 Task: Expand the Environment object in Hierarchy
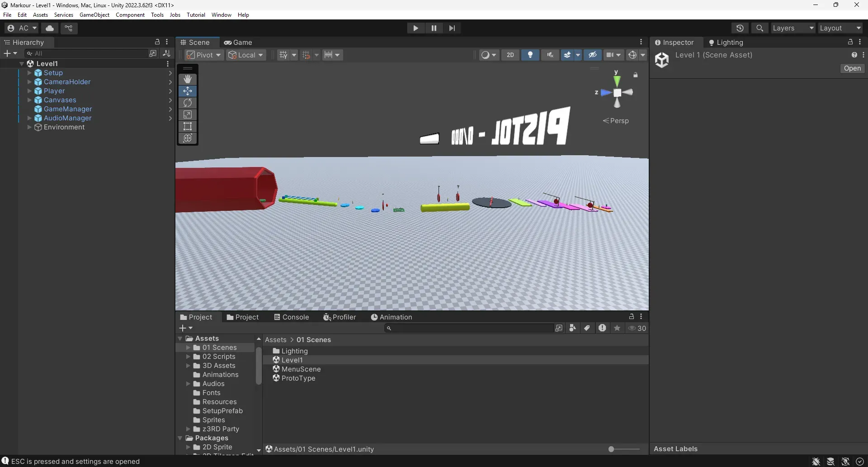[29, 127]
